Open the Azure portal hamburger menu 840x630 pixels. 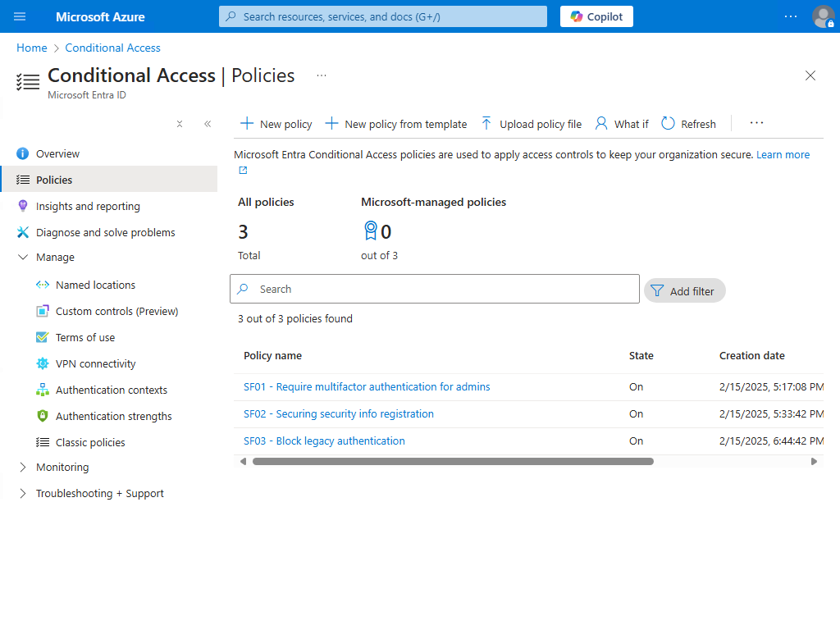21,16
